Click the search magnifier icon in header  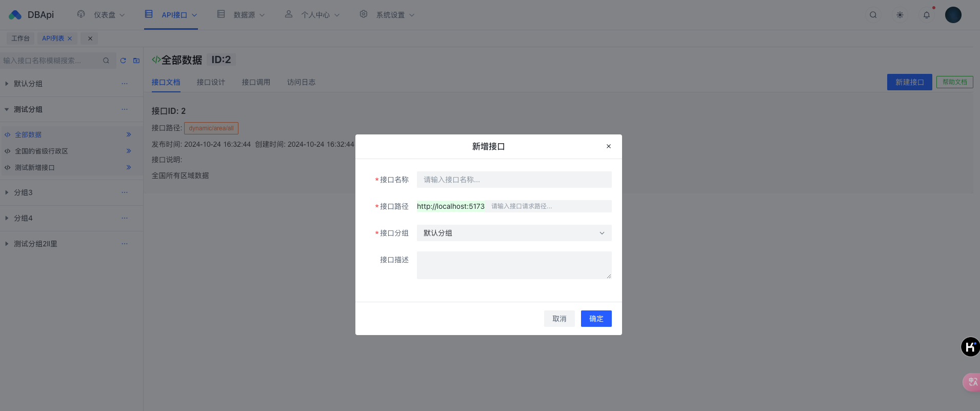click(873, 15)
